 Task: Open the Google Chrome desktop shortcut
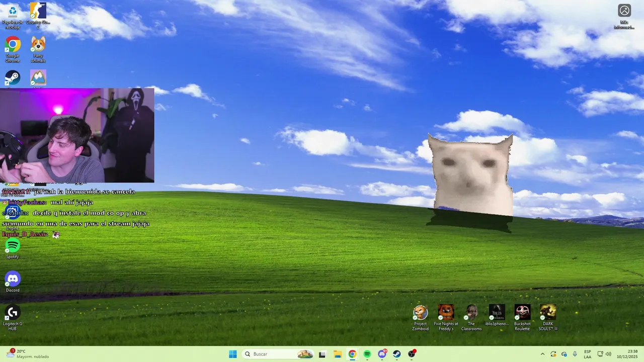(12, 50)
